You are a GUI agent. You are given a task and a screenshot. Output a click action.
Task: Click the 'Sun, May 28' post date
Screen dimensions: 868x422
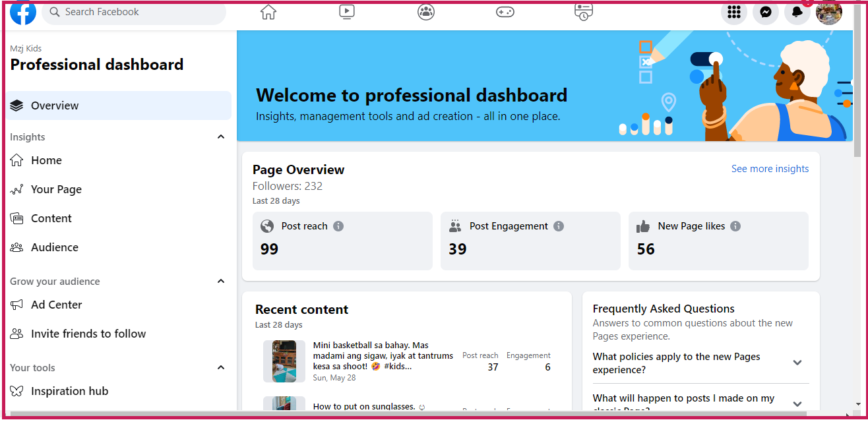[x=334, y=378]
